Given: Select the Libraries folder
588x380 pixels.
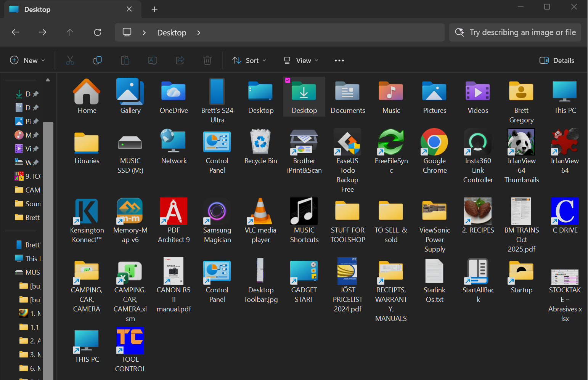Looking at the screenshot, I should (87, 143).
